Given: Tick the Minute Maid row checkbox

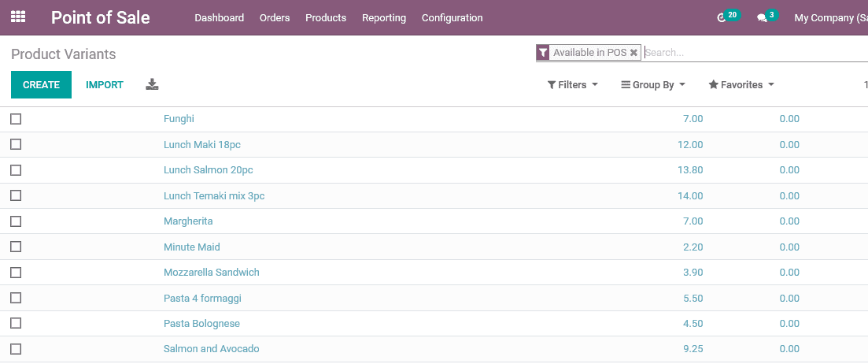Looking at the screenshot, I should 16,247.
